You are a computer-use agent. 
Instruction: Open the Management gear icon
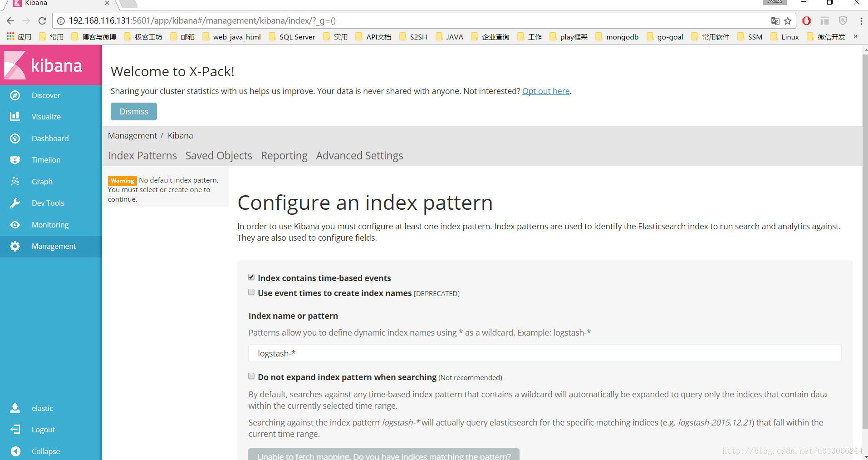(x=15, y=246)
